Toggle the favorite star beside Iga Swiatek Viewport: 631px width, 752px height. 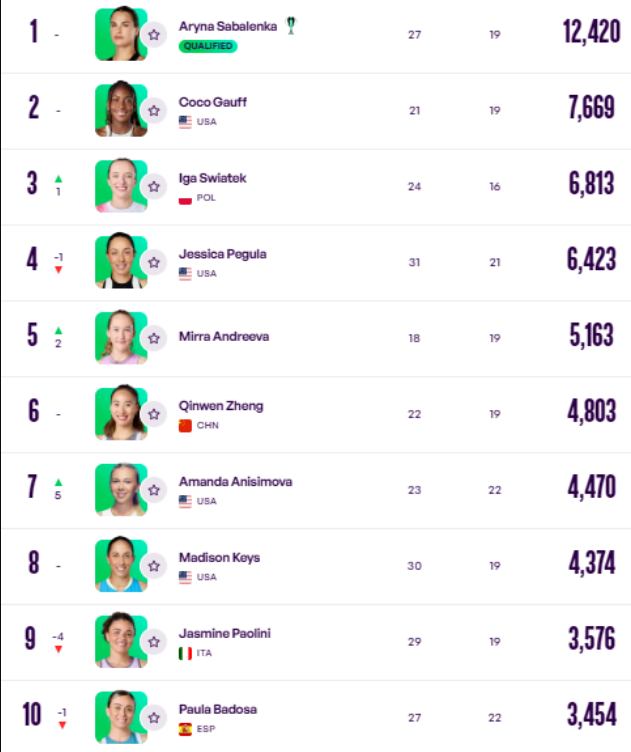click(x=153, y=187)
